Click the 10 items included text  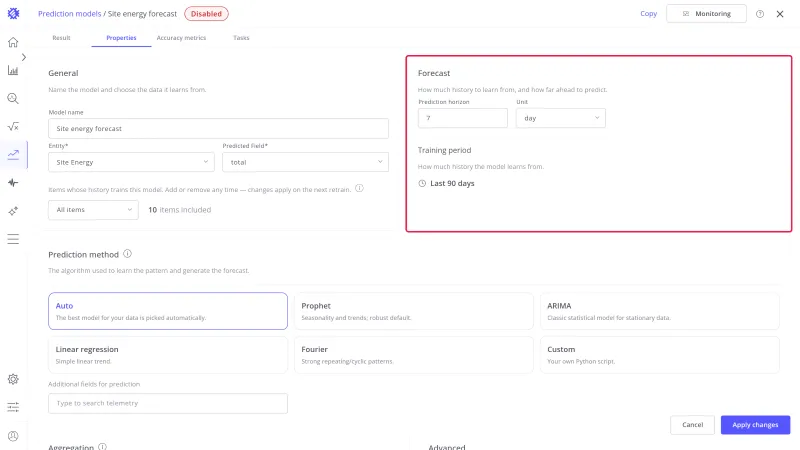tap(180, 210)
